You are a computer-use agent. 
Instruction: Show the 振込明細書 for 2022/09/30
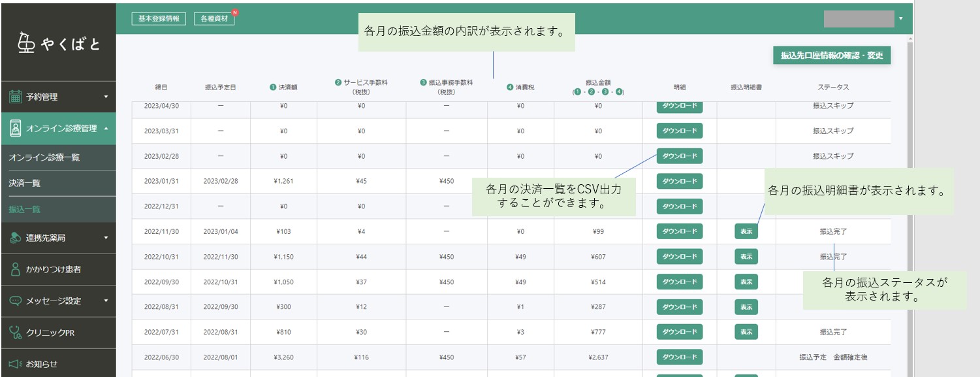click(746, 282)
